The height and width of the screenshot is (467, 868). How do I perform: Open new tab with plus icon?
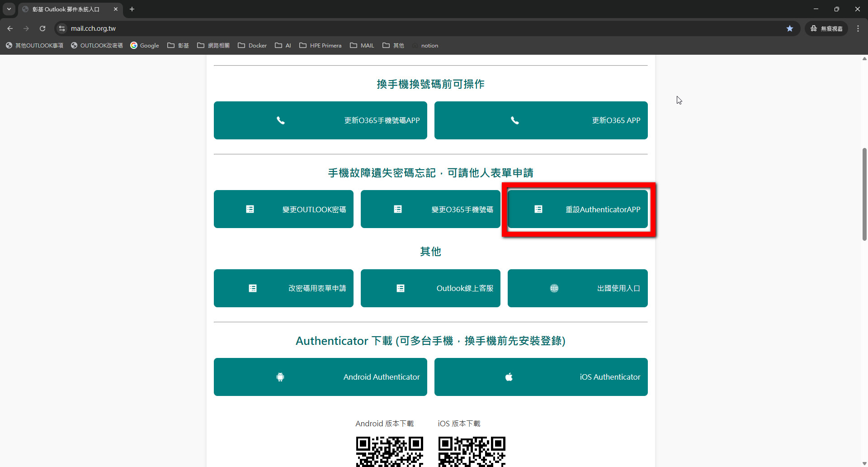pos(132,9)
